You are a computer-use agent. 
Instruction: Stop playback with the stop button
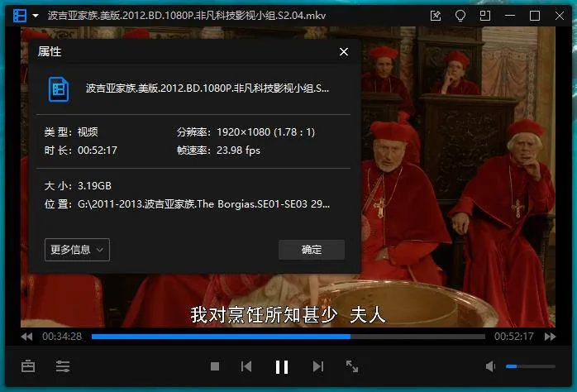click(x=215, y=366)
